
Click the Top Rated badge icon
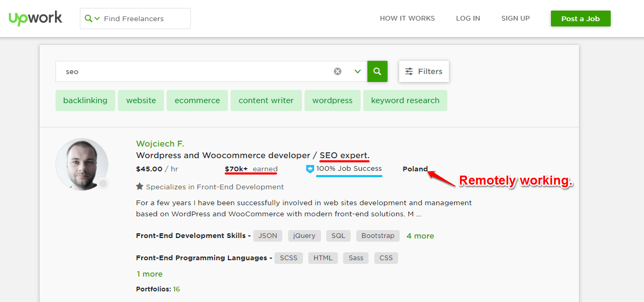click(310, 169)
